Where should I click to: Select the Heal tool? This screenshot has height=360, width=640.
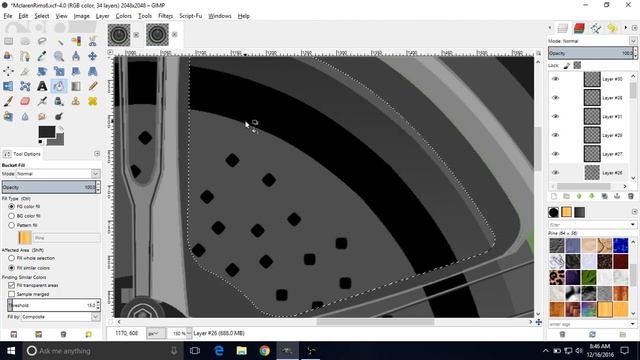pyautogui.click(x=93, y=101)
